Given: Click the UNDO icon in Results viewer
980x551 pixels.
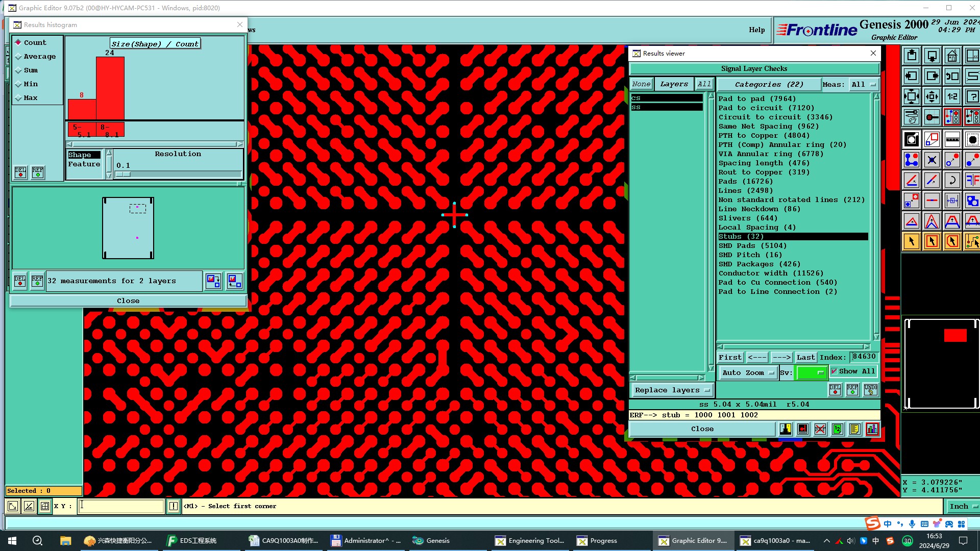Looking at the screenshot, I should [871, 390].
